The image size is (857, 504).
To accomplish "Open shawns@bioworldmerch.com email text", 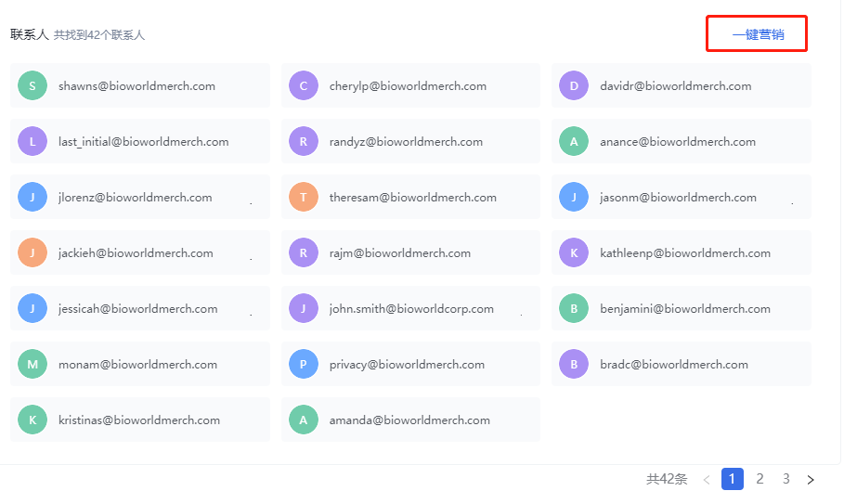I will point(136,85).
